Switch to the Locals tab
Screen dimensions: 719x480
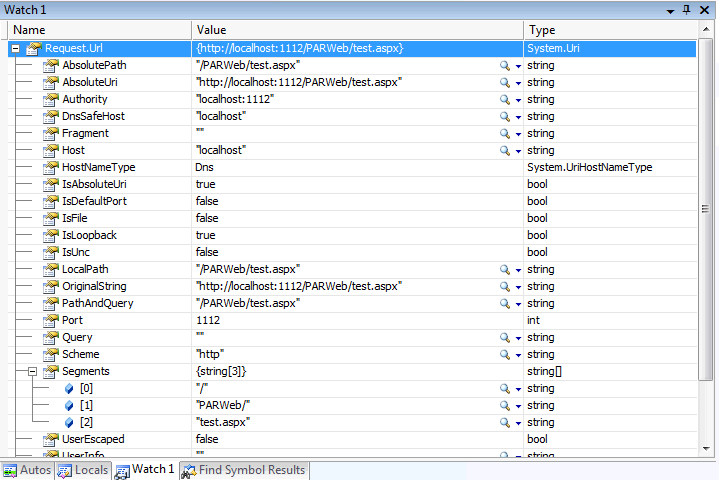click(83, 470)
